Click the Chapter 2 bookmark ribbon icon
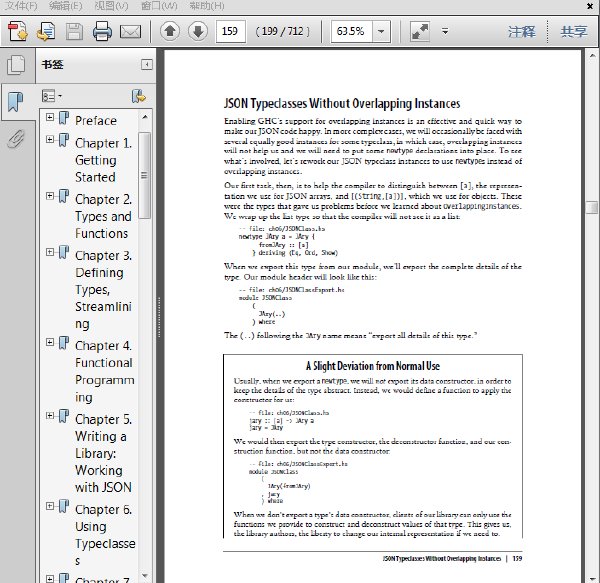The height and width of the screenshot is (583, 600). tap(64, 196)
